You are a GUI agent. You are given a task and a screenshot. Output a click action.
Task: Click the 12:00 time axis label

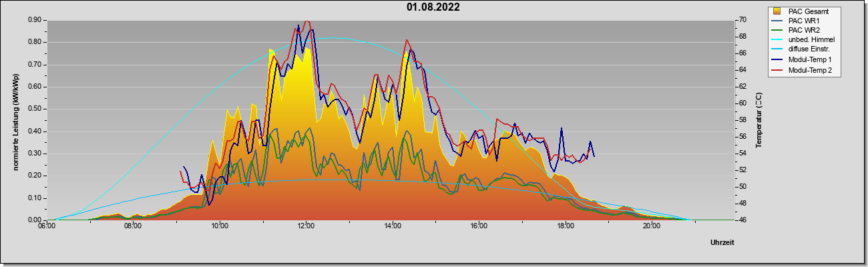pyautogui.click(x=306, y=226)
